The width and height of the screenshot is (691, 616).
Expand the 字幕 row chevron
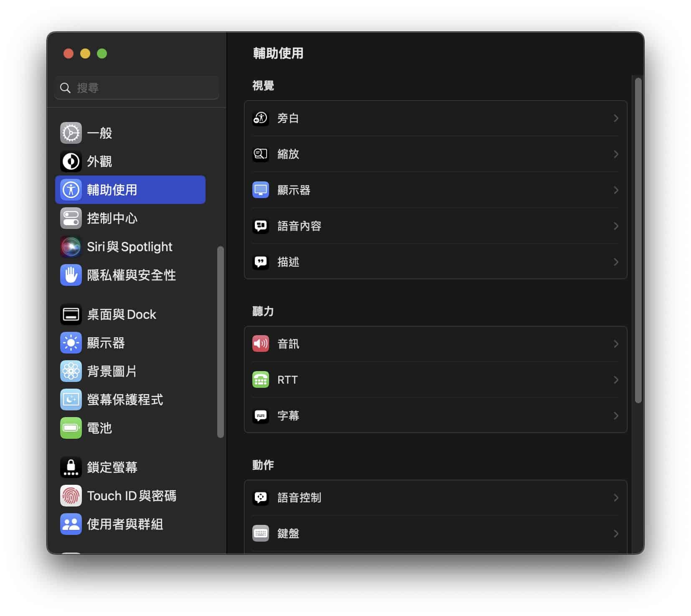[616, 416]
